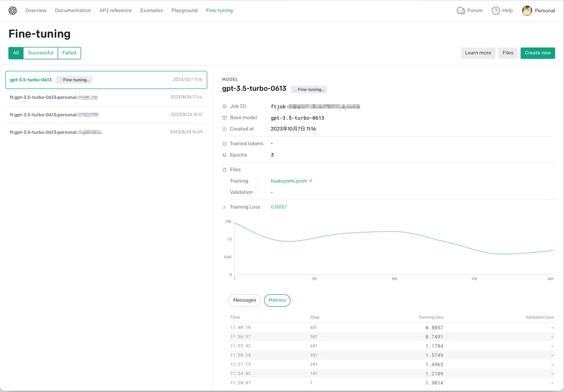Open the tsukuyomi.jsonl training file link
The width and height of the screenshot is (564, 392).
pyautogui.click(x=289, y=181)
